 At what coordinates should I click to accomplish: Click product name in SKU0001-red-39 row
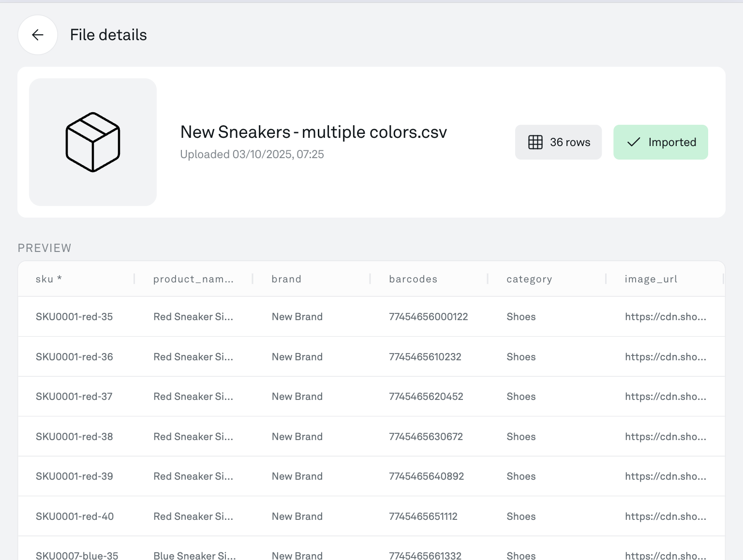[x=193, y=476]
